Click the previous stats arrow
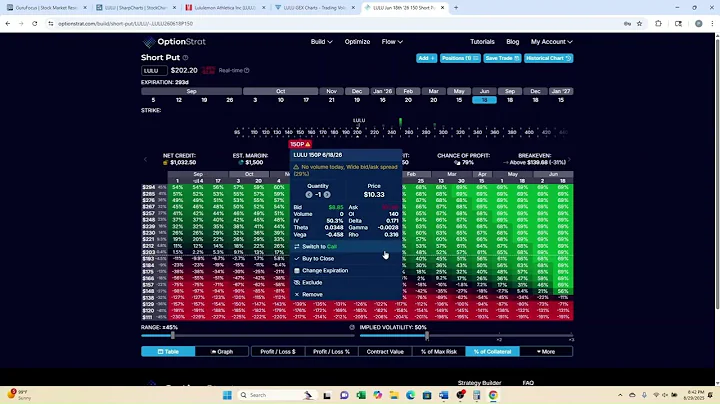The image size is (720, 404). 146,159
